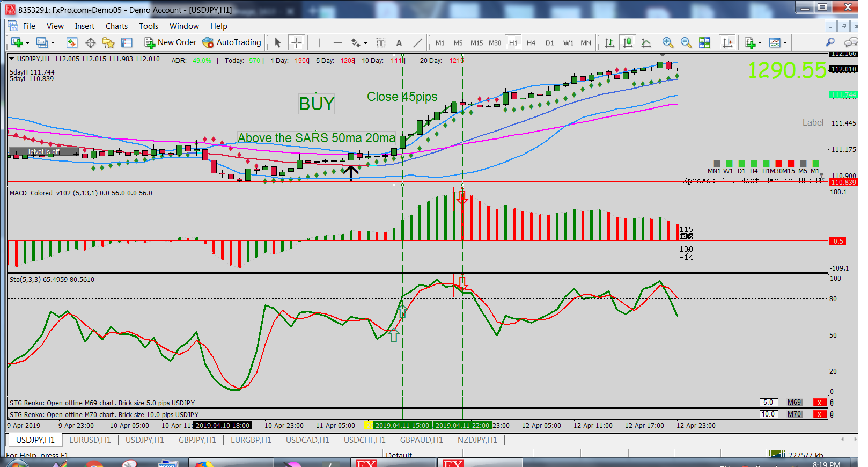Select the text 'A' tool
The width and height of the screenshot is (868, 467).
pos(399,42)
